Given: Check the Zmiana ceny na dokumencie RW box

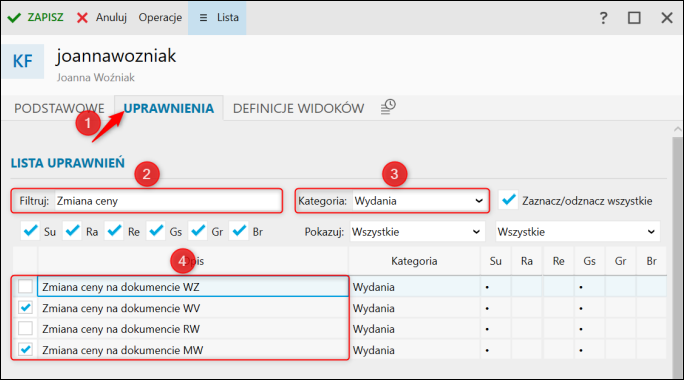Looking at the screenshot, I should [25, 329].
